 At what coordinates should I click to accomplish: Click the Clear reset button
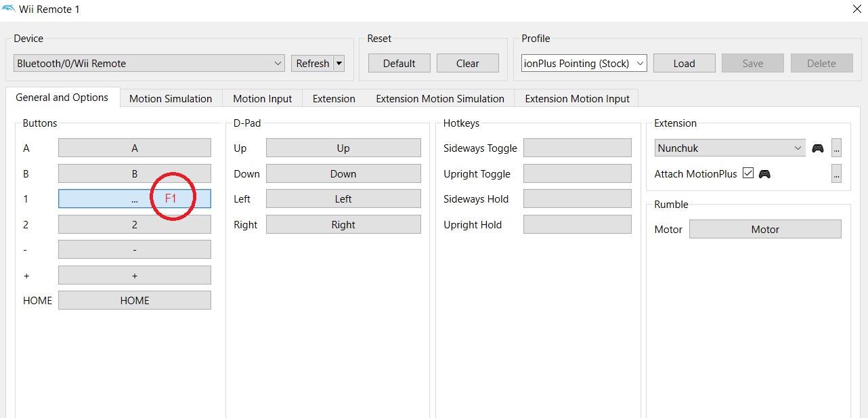tap(468, 63)
